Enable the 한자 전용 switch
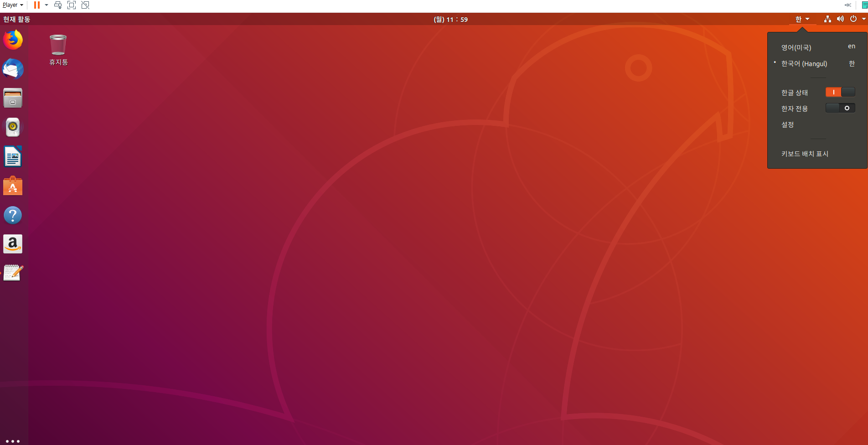868x445 pixels. (840, 108)
